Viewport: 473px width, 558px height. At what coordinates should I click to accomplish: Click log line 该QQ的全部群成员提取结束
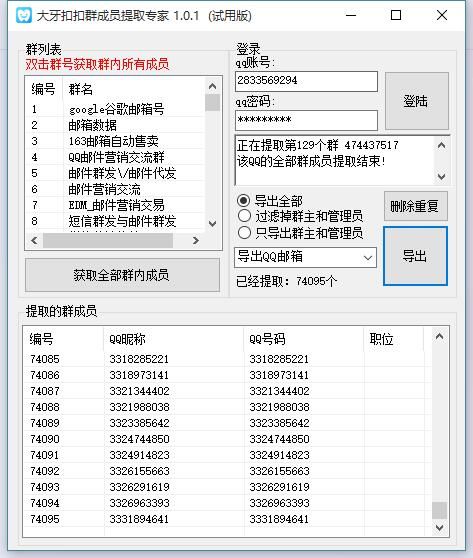[x=311, y=161]
